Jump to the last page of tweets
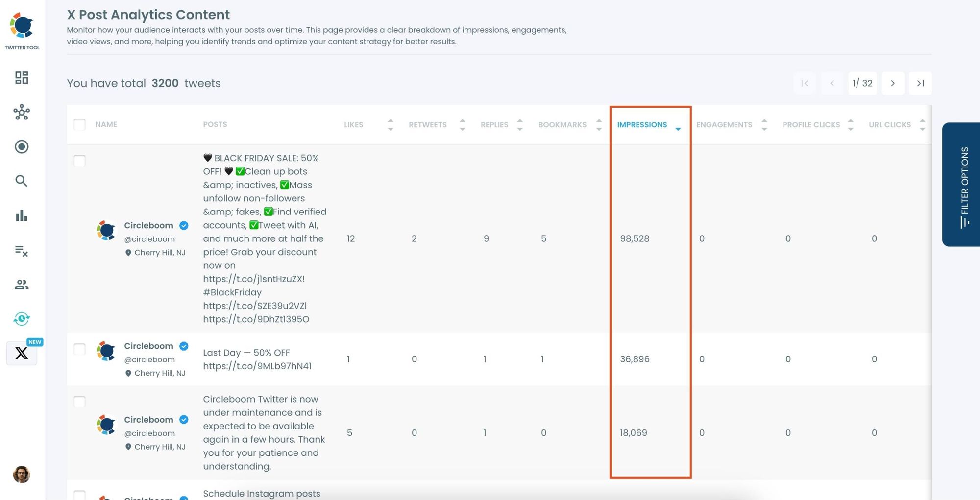Image resolution: width=980 pixels, height=500 pixels. point(921,83)
